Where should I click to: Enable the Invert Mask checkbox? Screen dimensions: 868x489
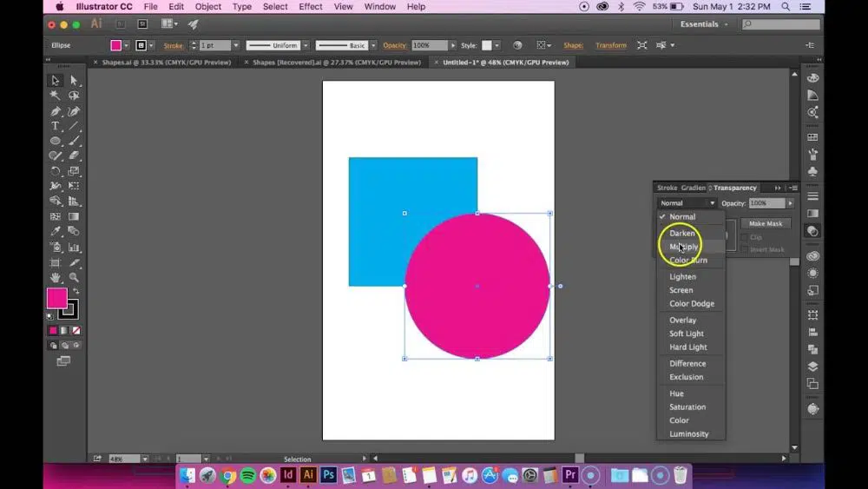point(744,249)
